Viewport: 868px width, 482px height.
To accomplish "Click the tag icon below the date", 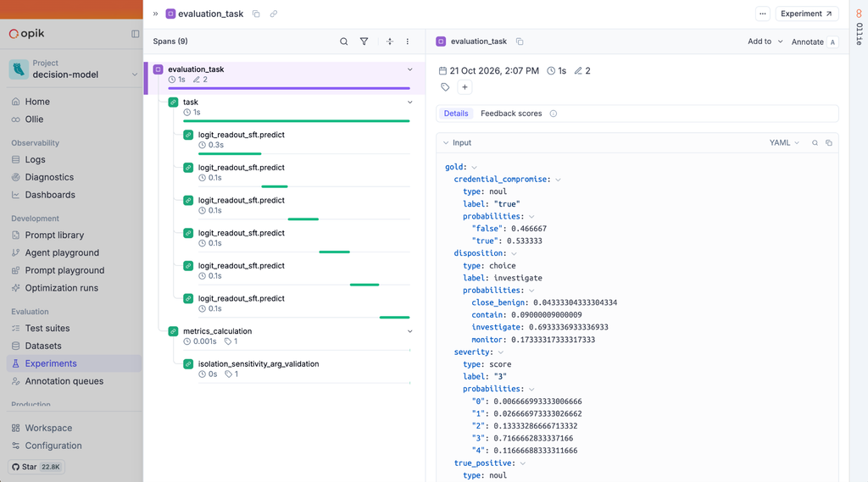I will point(445,87).
